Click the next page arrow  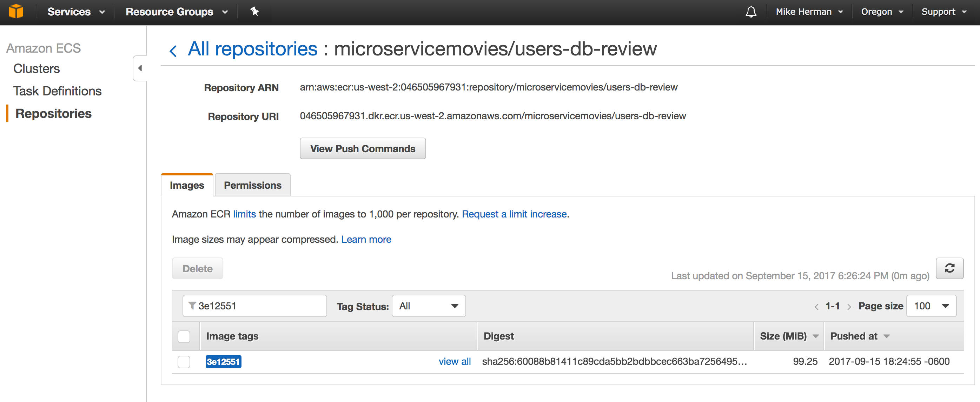(x=849, y=306)
